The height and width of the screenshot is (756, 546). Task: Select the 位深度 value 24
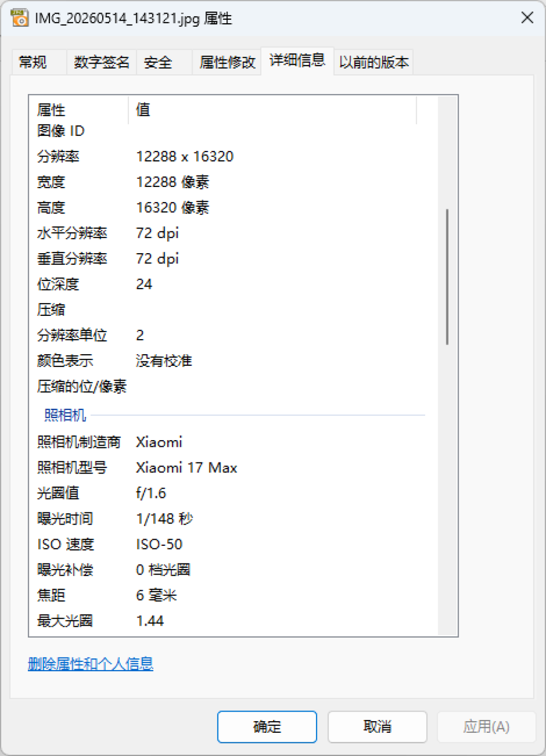(x=144, y=284)
